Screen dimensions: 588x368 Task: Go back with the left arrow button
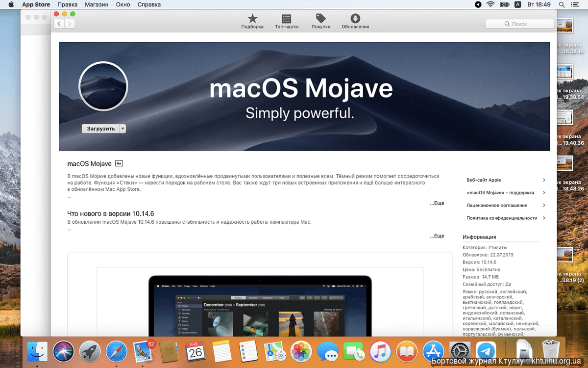click(59, 24)
